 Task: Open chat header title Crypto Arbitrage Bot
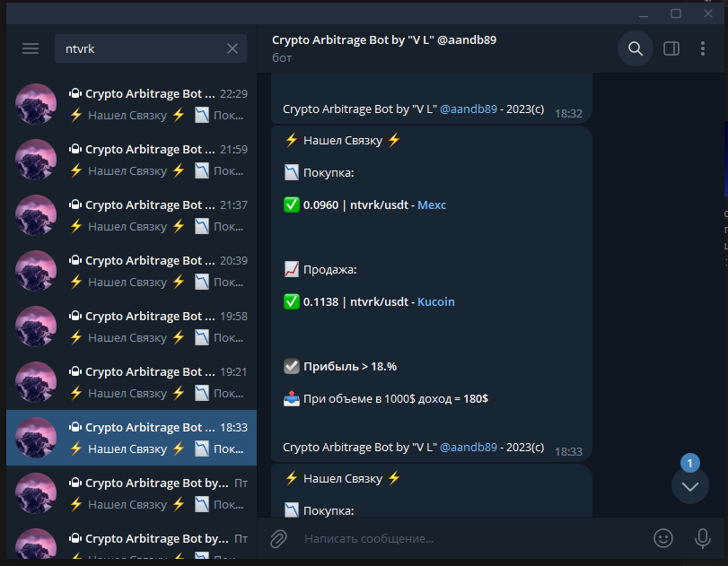click(384, 39)
